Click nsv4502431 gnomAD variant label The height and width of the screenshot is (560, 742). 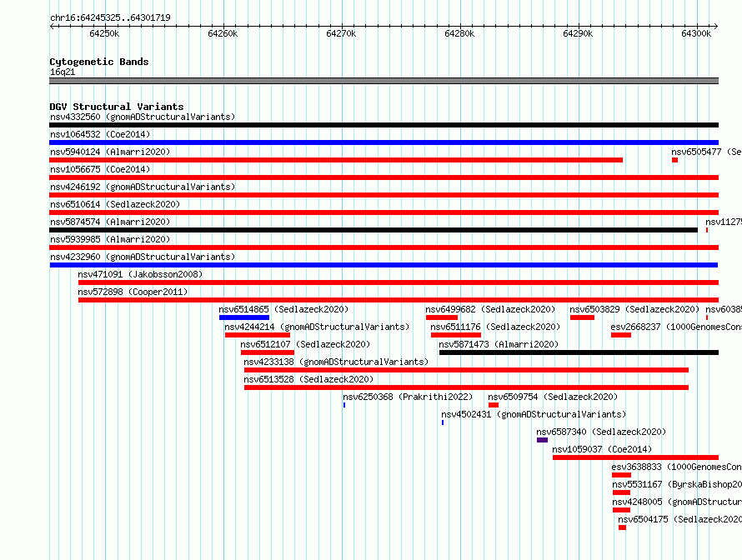[534, 414]
